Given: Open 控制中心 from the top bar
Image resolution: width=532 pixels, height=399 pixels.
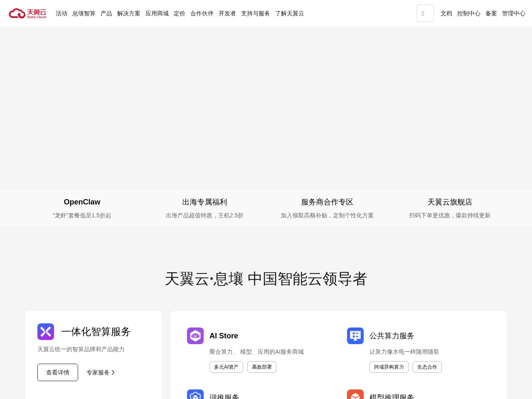Looking at the screenshot, I should 469,13.
